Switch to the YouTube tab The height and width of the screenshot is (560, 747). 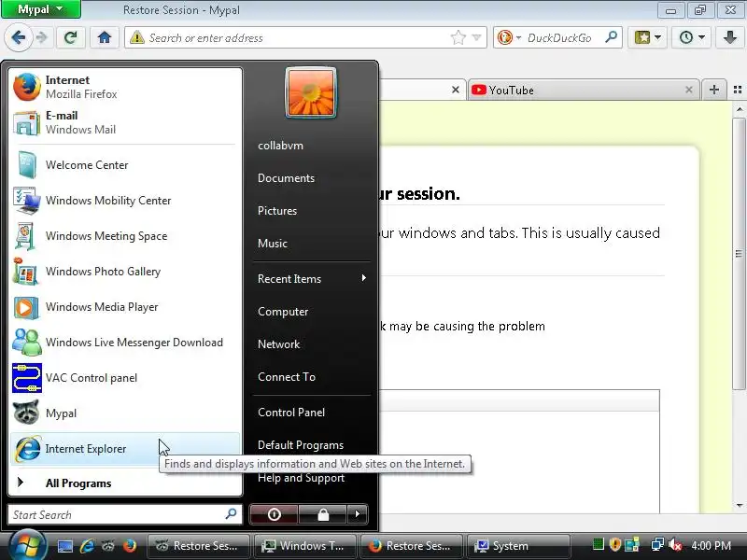[583, 90]
